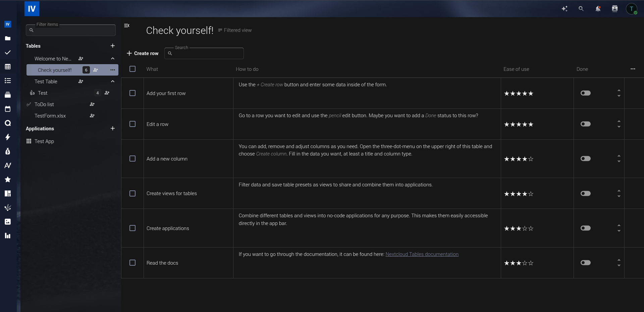
Task: Collapse the Test Table views list
Action: (113, 82)
